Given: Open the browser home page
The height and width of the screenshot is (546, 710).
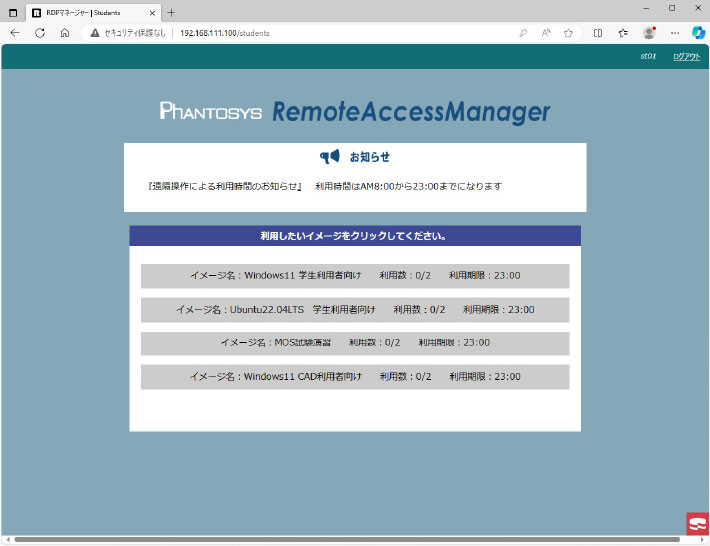Looking at the screenshot, I should pyautogui.click(x=65, y=33).
